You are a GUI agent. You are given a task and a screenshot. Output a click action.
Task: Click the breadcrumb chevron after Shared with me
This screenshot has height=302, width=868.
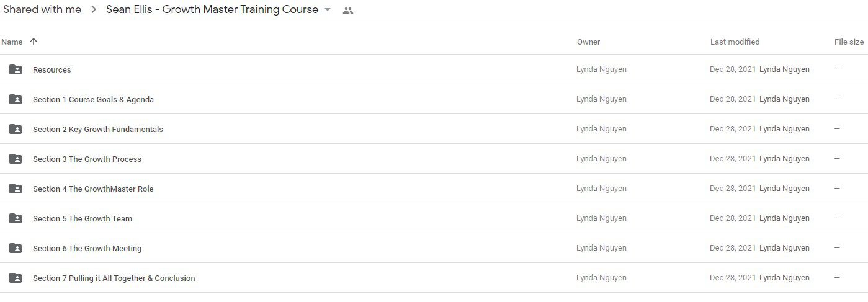[94, 10]
